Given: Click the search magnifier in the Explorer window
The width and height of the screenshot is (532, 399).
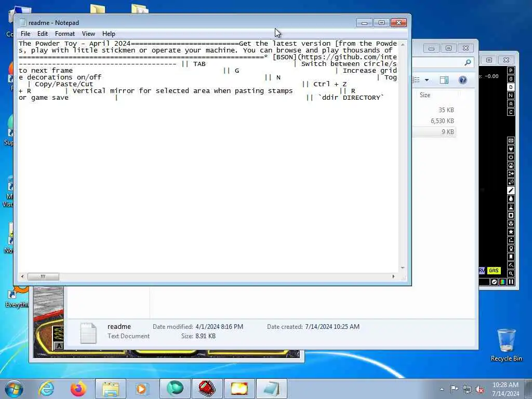Looking at the screenshot, I should point(468,62).
